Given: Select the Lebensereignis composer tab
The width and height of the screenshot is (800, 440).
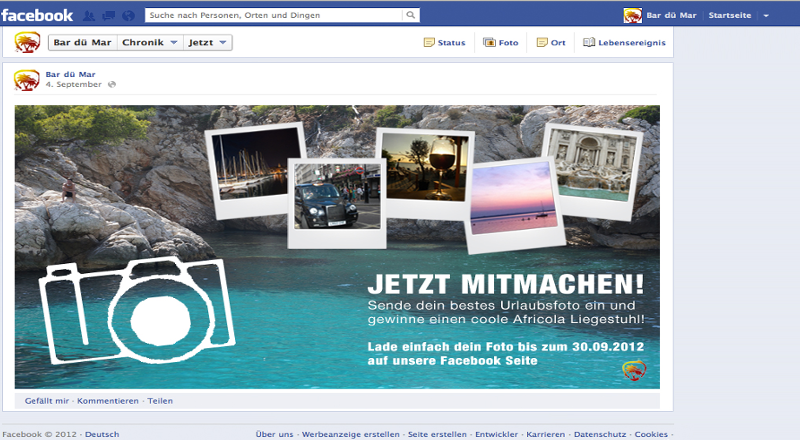Looking at the screenshot, I should [x=624, y=42].
